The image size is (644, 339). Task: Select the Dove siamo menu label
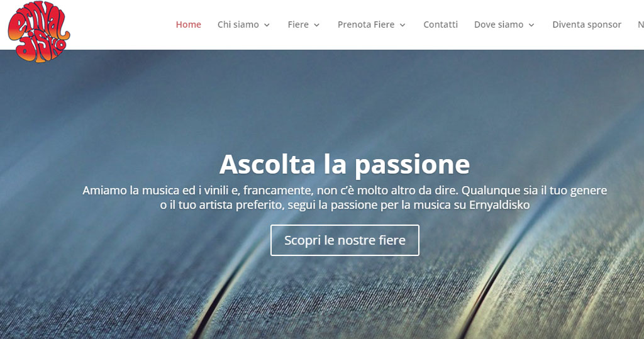click(x=499, y=25)
